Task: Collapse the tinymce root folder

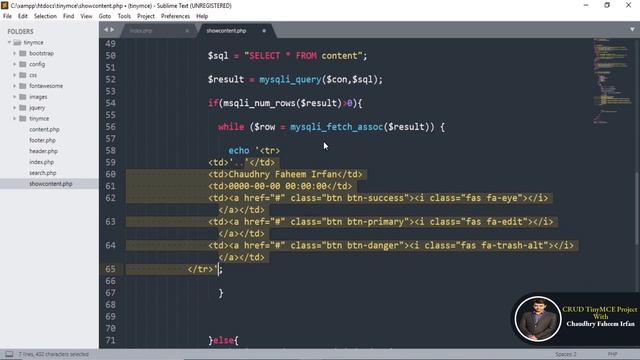Action: [x=9, y=42]
